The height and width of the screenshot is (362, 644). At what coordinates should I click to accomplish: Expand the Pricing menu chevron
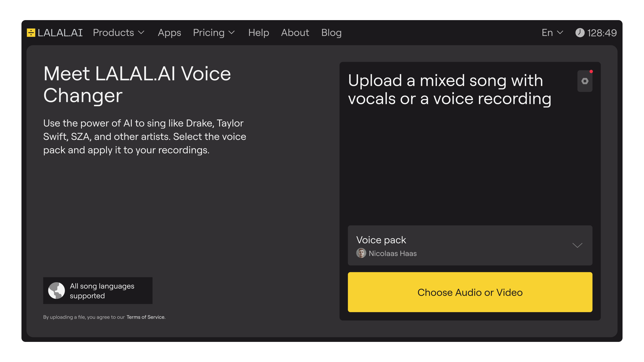(x=232, y=33)
